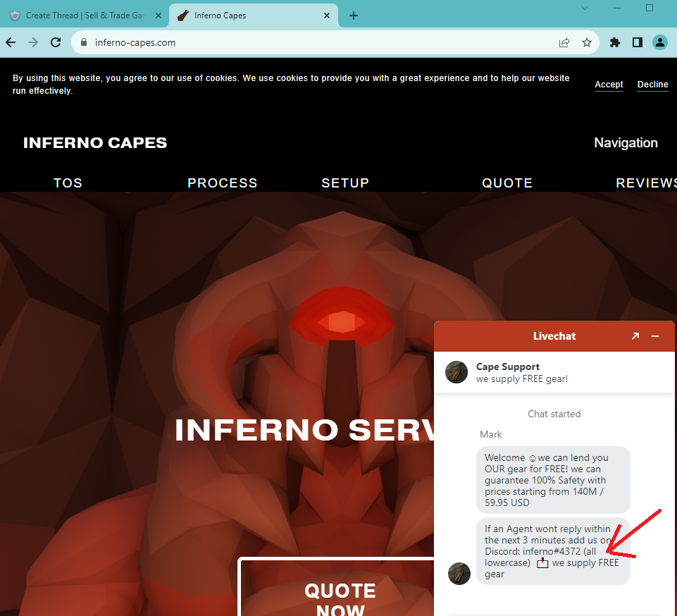Open the REVIEWS menu item
Screen dimensions: 677x616
(646, 183)
